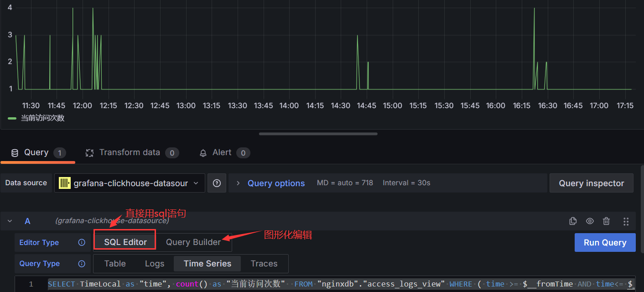Image resolution: width=644 pixels, height=292 pixels.
Task: Click the Transform data icon
Action: click(90, 153)
